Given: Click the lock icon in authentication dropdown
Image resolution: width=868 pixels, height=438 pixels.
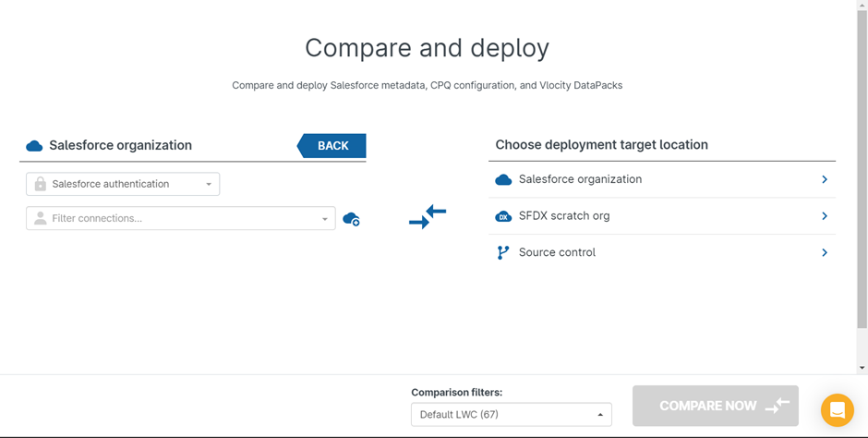Looking at the screenshot, I should pyautogui.click(x=40, y=184).
